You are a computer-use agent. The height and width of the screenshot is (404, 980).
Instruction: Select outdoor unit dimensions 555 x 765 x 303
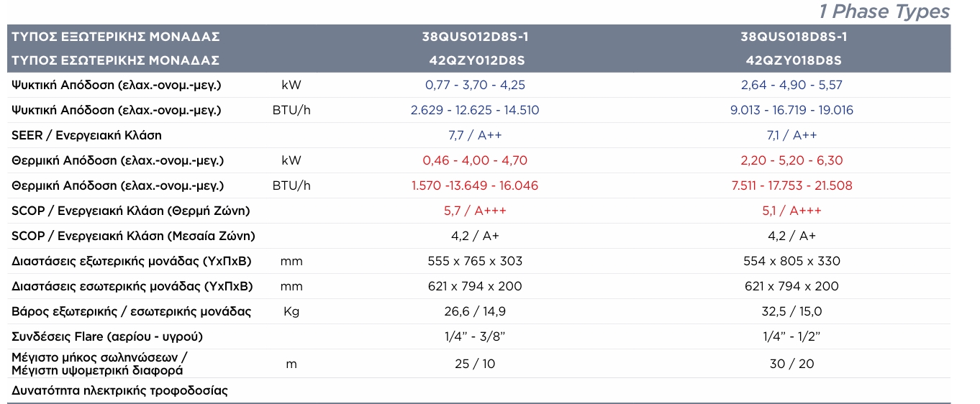tap(475, 261)
